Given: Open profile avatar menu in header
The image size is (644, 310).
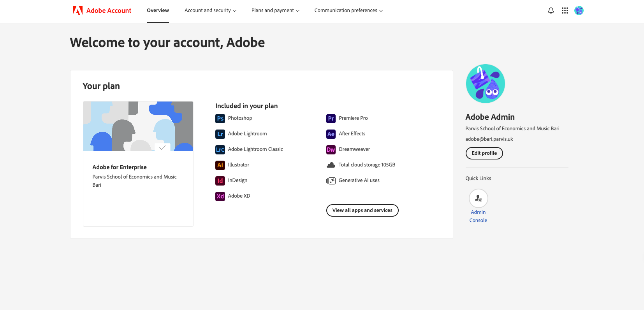Looking at the screenshot, I should (579, 11).
